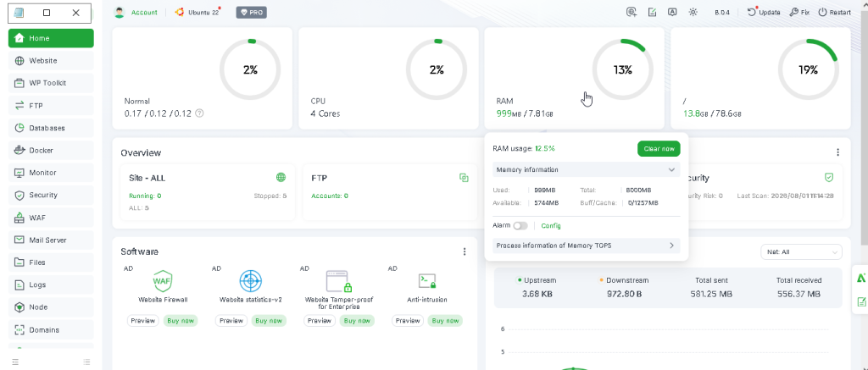Buy now for Website statistics-v2

click(269, 321)
